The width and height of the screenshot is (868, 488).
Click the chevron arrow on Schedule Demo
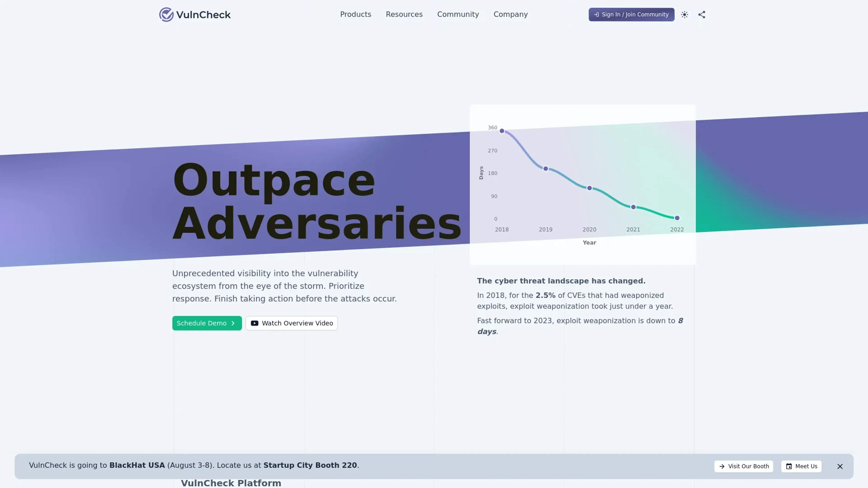click(x=233, y=323)
